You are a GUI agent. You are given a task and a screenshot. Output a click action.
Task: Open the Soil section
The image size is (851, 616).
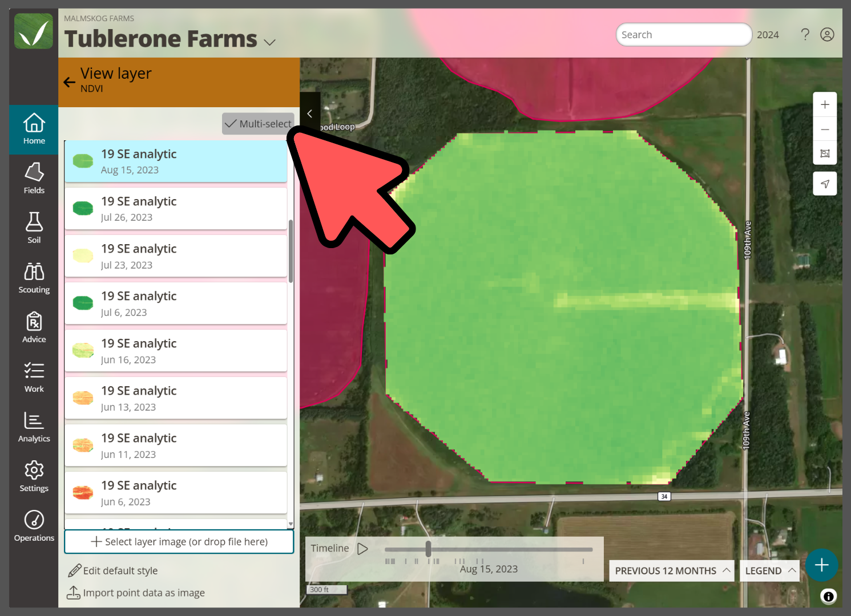click(x=34, y=229)
